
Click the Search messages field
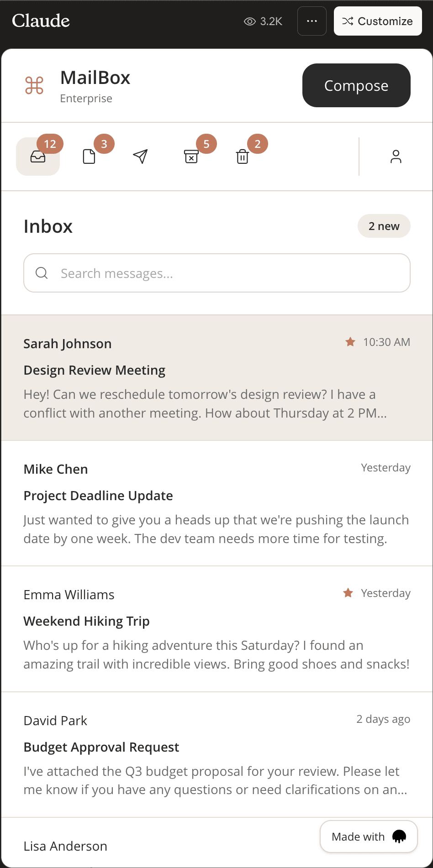(x=228, y=273)
